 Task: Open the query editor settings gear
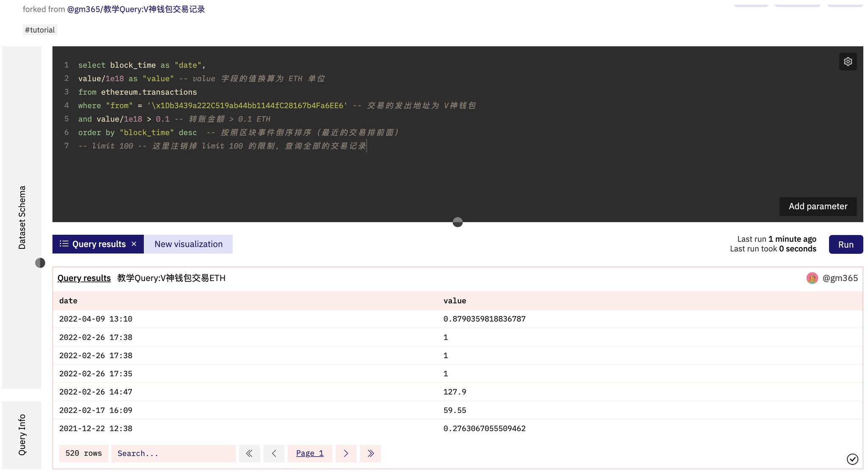point(848,61)
